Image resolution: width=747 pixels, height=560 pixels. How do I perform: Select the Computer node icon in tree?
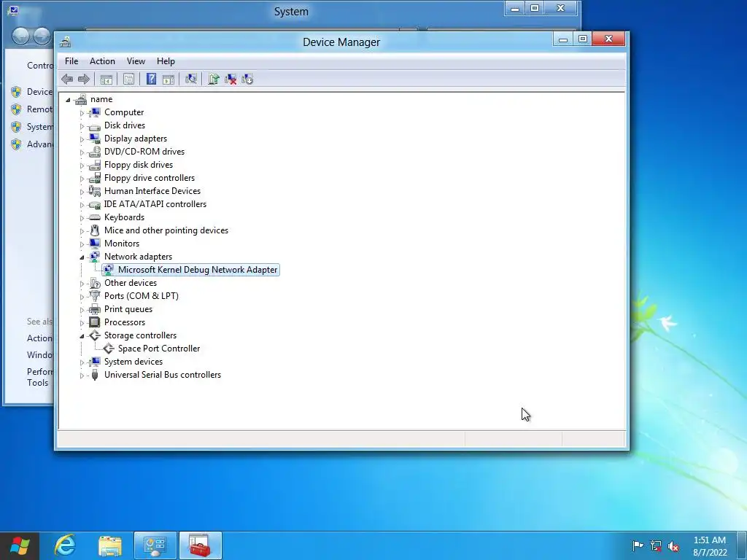coord(95,112)
